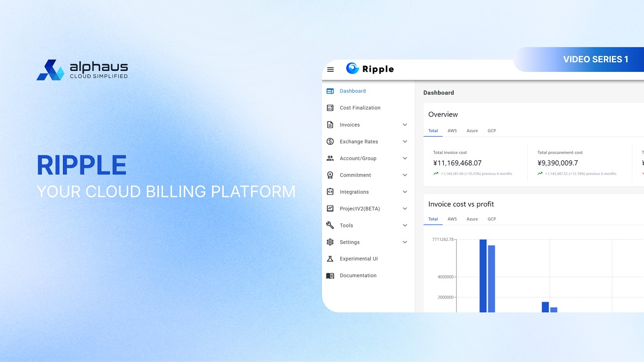Screen dimensions: 644x362
Task: Select the Total tab in Overview
Action: point(433,131)
